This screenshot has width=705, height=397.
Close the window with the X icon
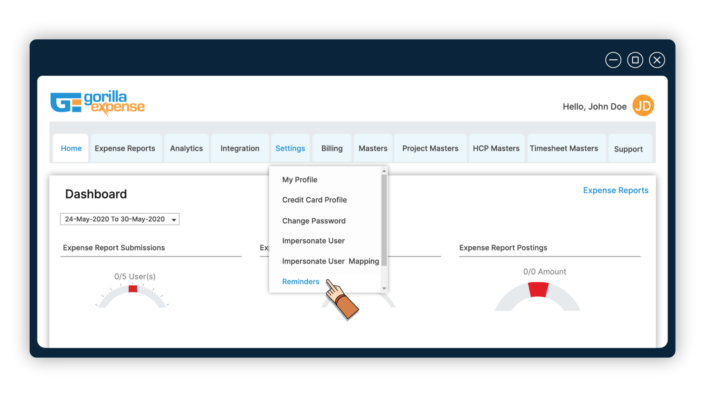[x=657, y=60]
